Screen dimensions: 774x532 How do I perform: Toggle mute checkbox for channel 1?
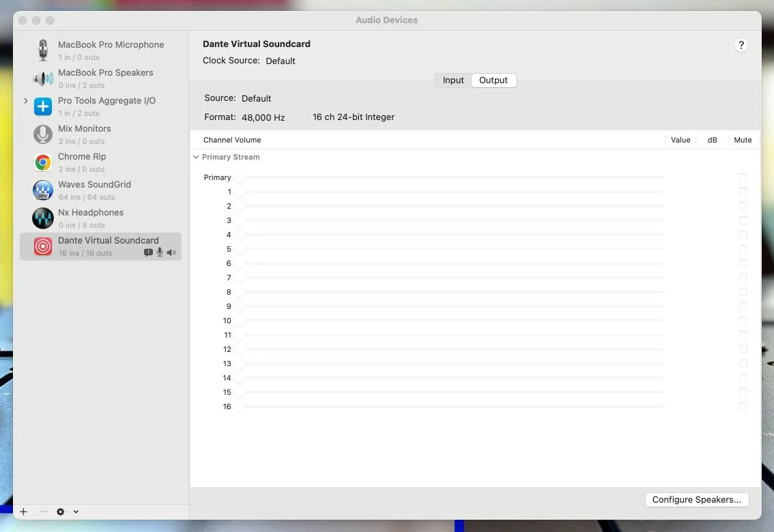click(x=743, y=191)
